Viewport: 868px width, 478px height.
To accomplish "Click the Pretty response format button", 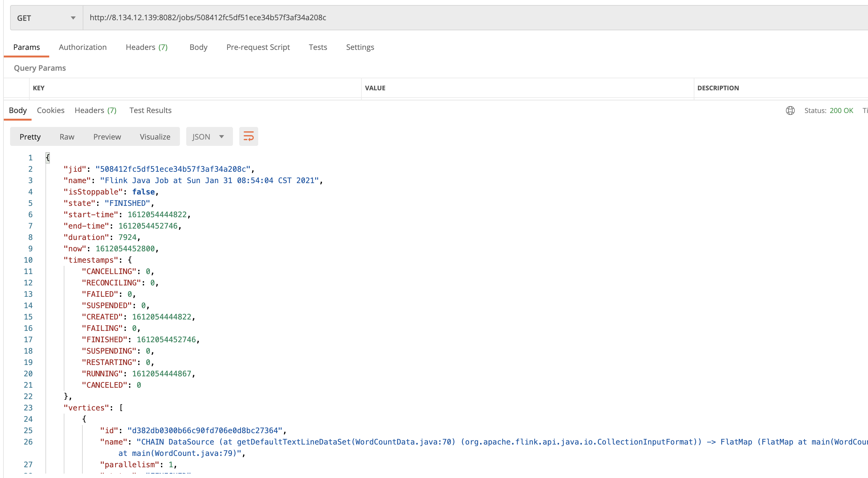I will pos(29,137).
